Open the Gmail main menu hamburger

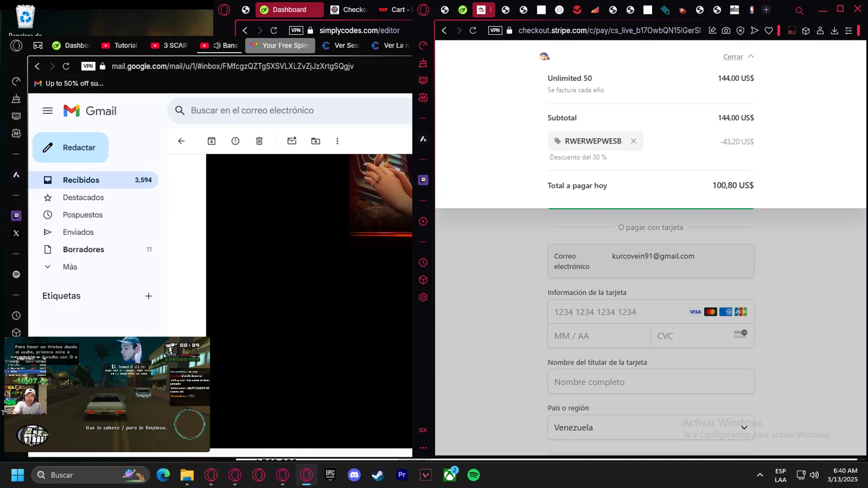(48, 110)
